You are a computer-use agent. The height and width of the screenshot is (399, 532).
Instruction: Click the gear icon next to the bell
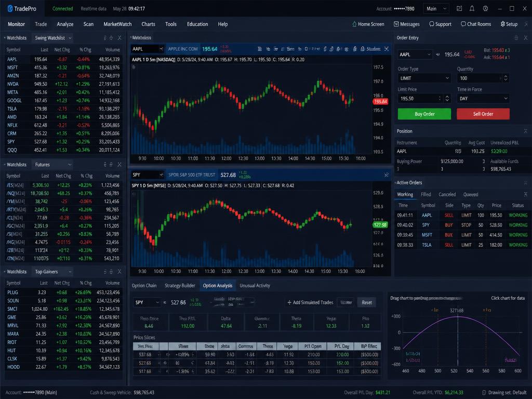(x=486, y=9)
